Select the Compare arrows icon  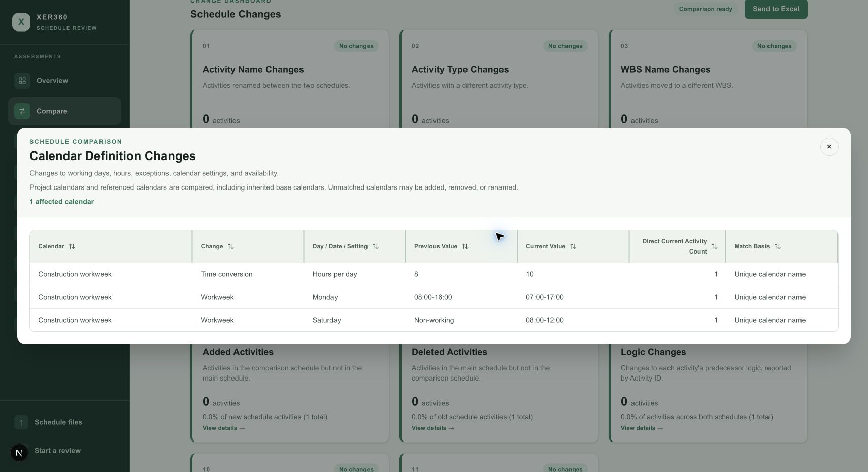[x=22, y=111]
